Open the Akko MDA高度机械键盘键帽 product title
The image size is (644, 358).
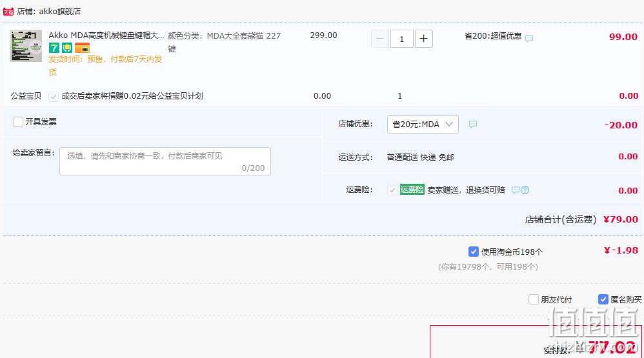coord(106,35)
